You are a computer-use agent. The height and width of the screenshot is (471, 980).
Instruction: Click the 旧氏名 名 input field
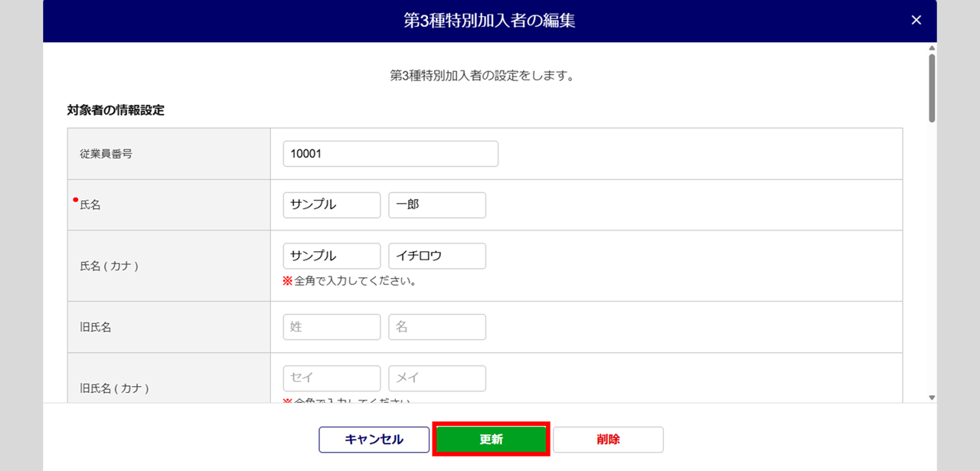coord(437,327)
